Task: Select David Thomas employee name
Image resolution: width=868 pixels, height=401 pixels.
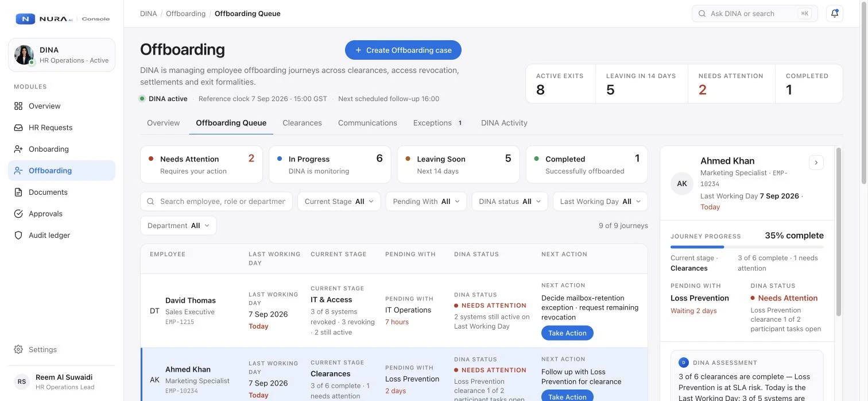Action: 191,300
